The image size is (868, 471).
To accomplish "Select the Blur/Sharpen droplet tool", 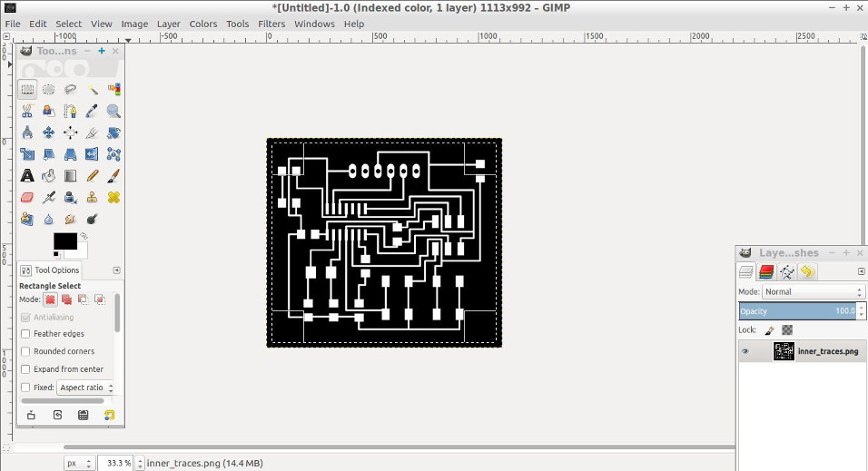I will [49, 219].
